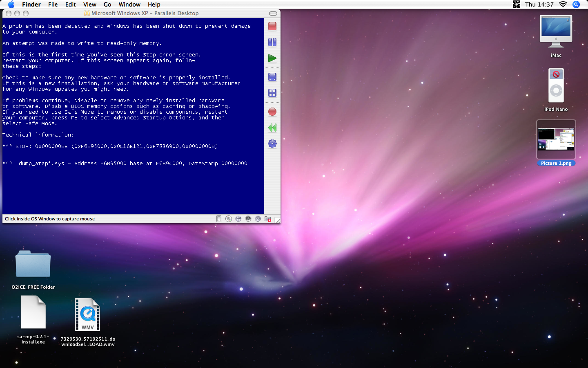Open the File menu
Screen dimensions: 588x368
pyautogui.click(x=53, y=4)
